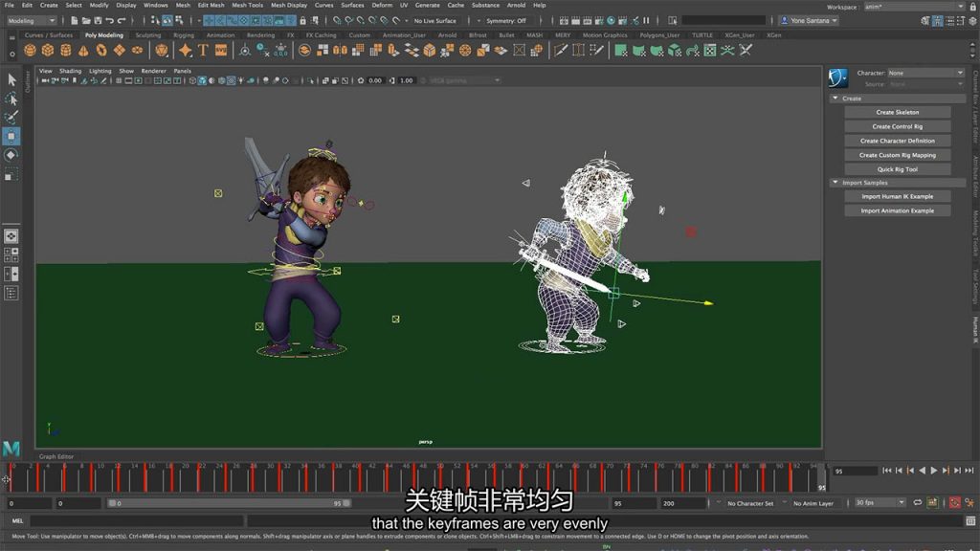The height and width of the screenshot is (551, 980).
Task: Click the play forwards button
Action: tap(934, 471)
